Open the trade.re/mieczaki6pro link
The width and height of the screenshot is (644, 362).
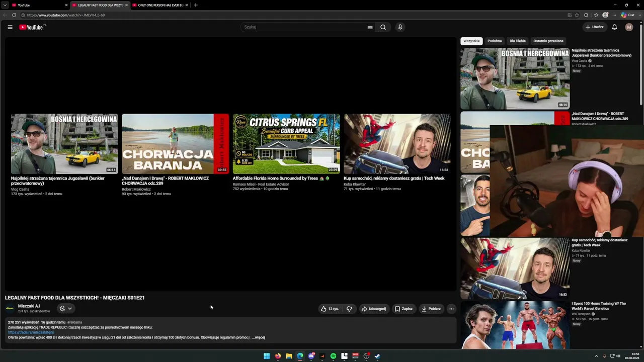(x=31, y=332)
